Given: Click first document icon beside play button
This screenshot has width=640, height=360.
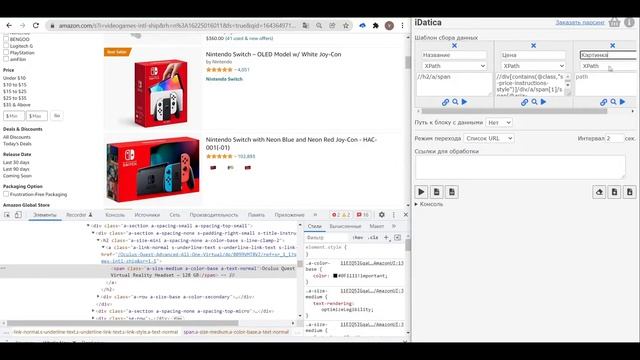Looking at the screenshot, I should click(436, 192).
